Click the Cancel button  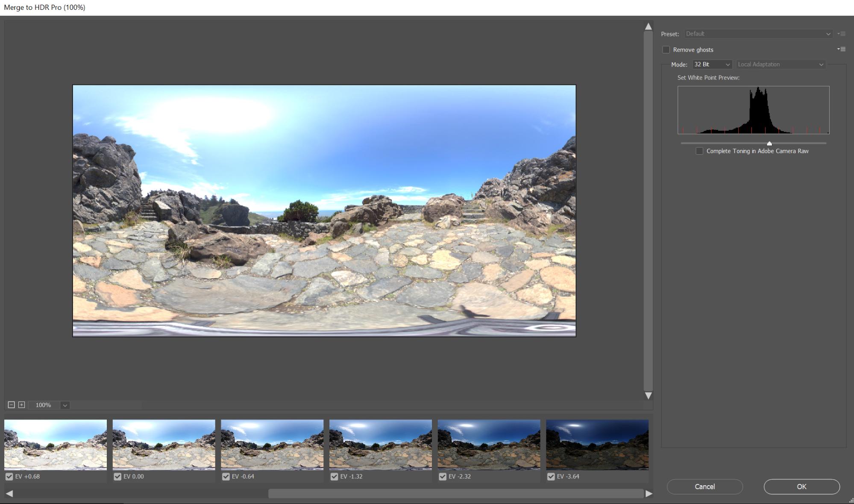click(704, 486)
